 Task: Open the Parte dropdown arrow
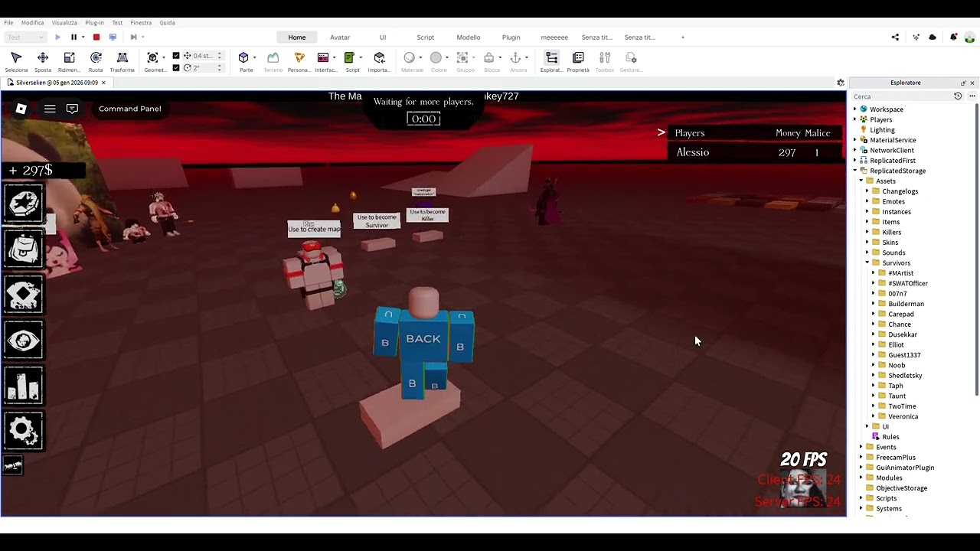254,58
